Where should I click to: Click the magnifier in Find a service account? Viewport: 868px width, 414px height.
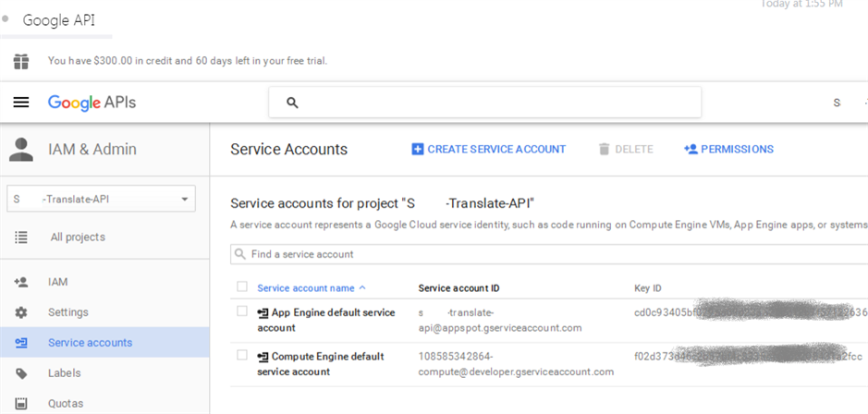click(x=239, y=255)
